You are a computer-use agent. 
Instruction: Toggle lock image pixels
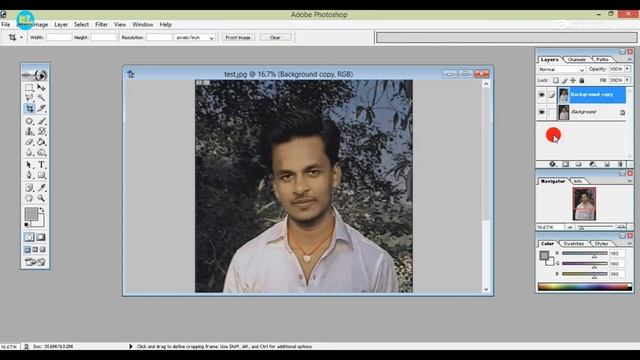(x=564, y=80)
